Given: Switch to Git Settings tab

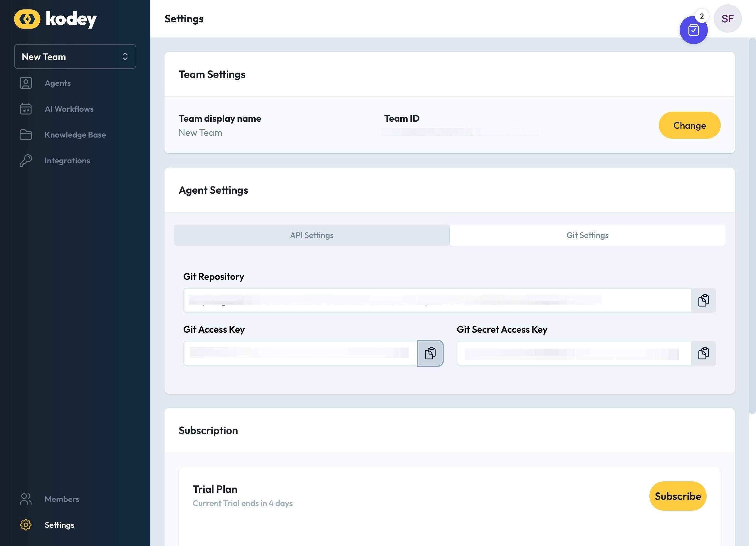Looking at the screenshot, I should (587, 235).
